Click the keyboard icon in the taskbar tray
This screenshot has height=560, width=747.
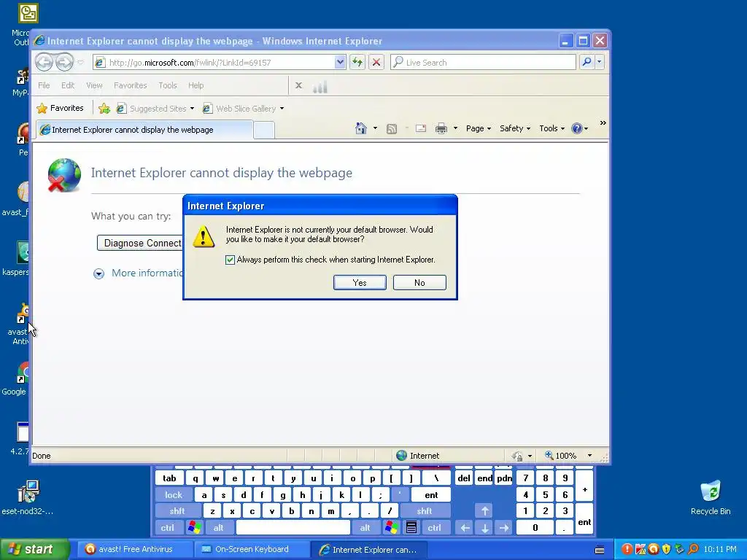[x=600, y=550]
